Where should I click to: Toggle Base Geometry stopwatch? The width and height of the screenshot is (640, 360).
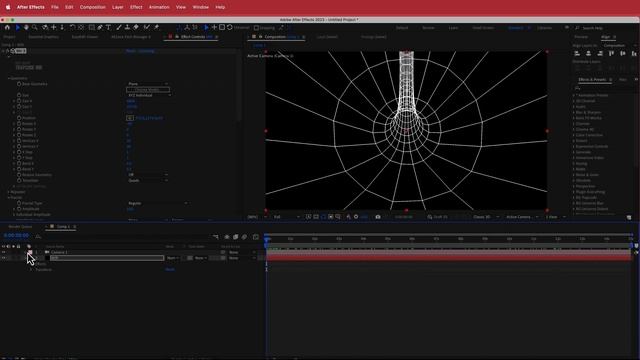(19, 84)
